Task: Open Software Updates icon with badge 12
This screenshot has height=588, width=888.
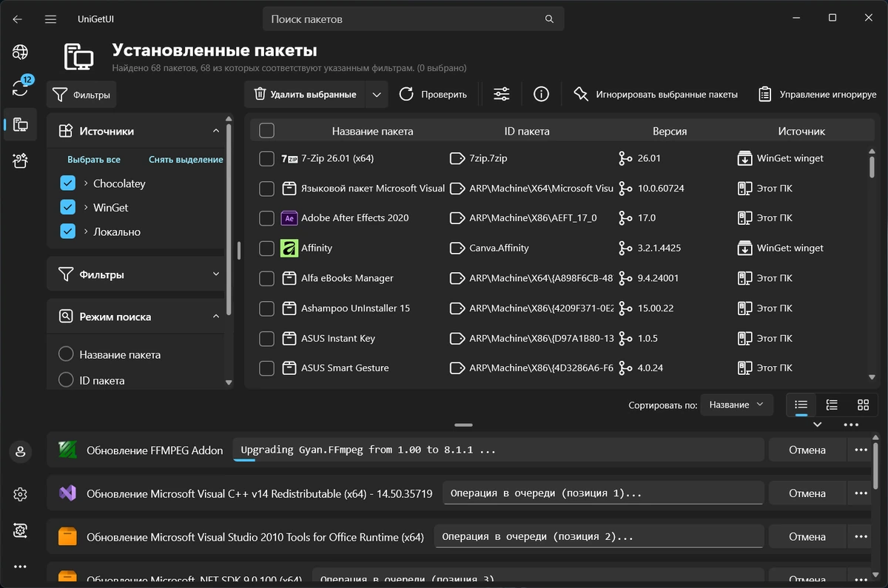Action: point(20,88)
